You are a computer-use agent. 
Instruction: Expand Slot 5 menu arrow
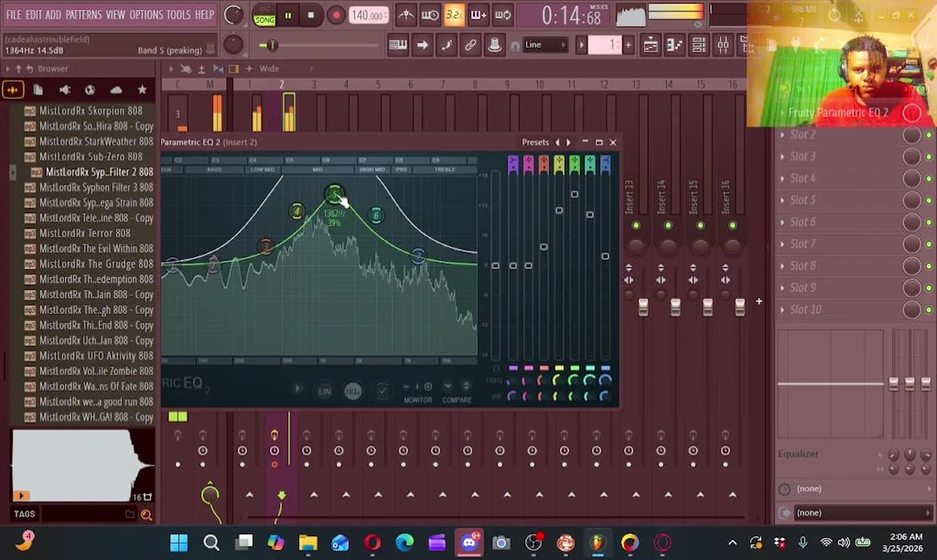pos(783,201)
